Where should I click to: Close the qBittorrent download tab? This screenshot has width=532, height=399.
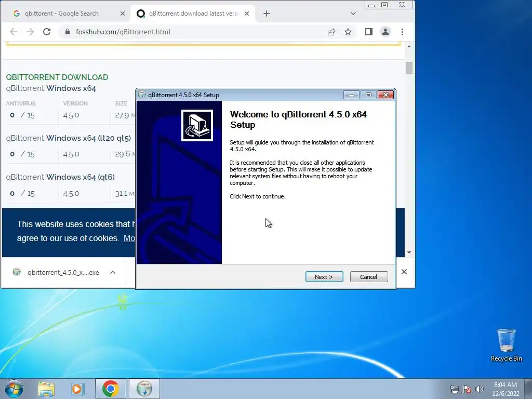click(247, 14)
